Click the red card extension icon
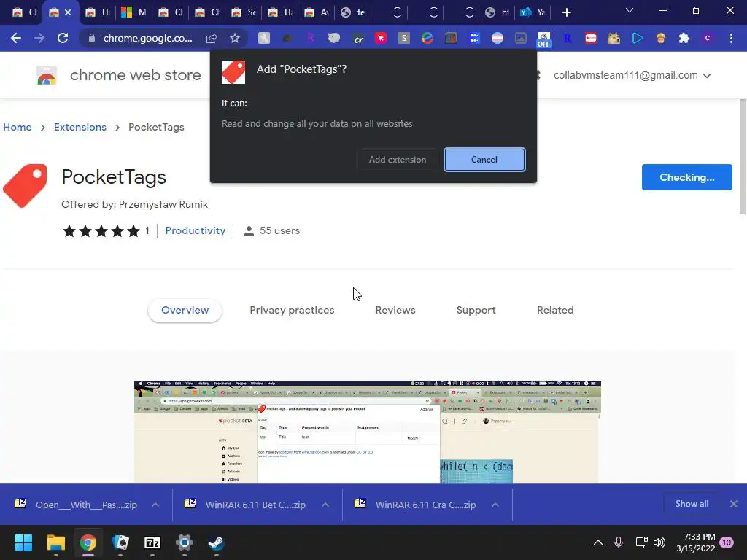The image size is (747, 560). [x=590, y=38]
